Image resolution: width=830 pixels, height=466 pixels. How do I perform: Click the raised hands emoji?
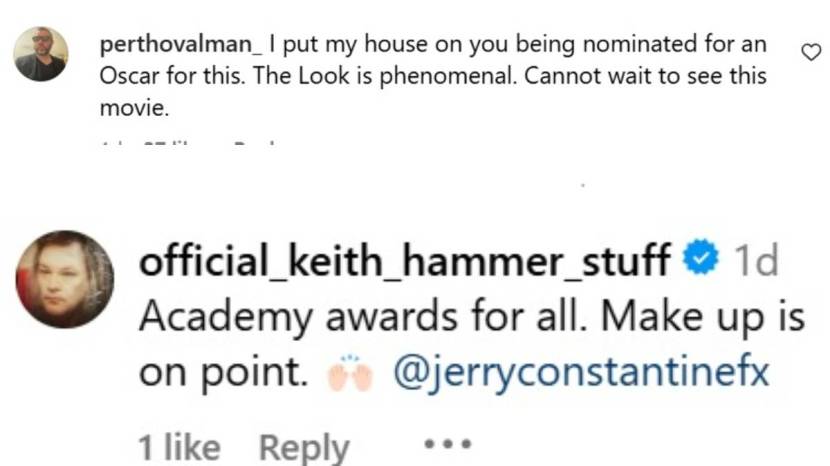click(350, 373)
